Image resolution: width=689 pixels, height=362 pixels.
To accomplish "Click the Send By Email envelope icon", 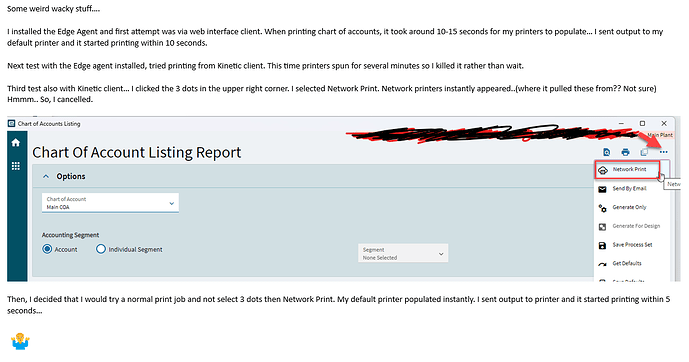I will click(602, 189).
